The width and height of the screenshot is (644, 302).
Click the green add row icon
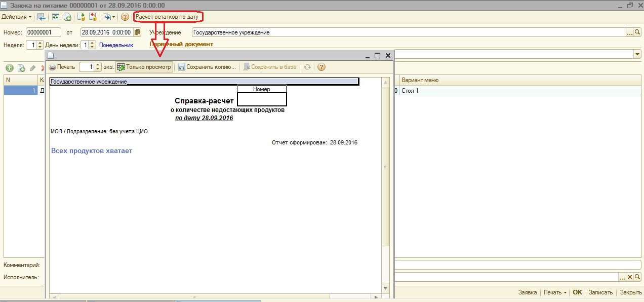[9, 68]
